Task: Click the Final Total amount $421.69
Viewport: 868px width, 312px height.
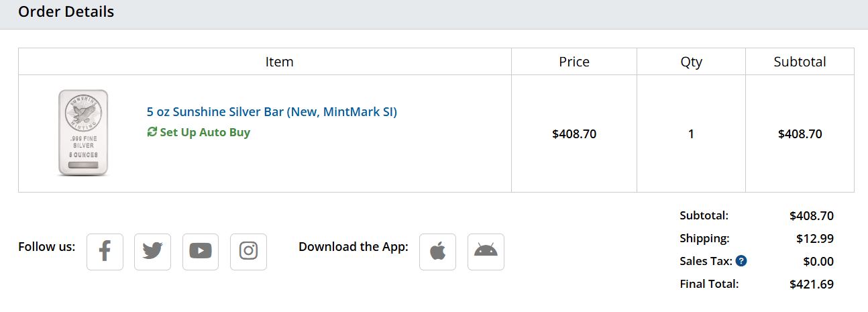Action: [x=811, y=284]
